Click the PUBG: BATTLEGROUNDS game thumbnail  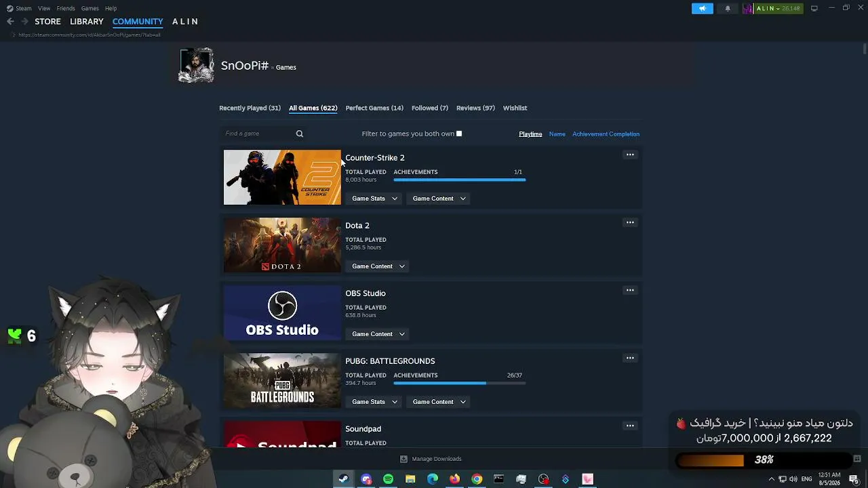click(x=282, y=380)
